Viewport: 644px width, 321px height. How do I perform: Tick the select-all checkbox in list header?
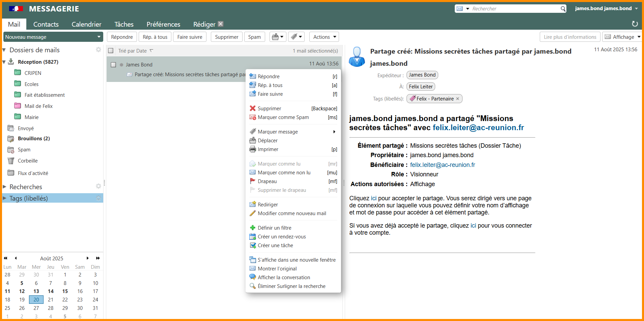(x=111, y=51)
